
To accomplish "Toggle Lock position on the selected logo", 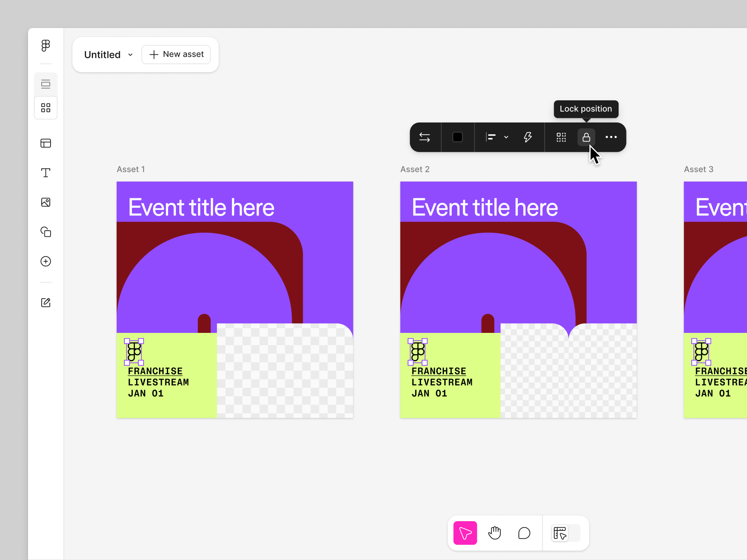I will pyautogui.click(x=586, y=137).
